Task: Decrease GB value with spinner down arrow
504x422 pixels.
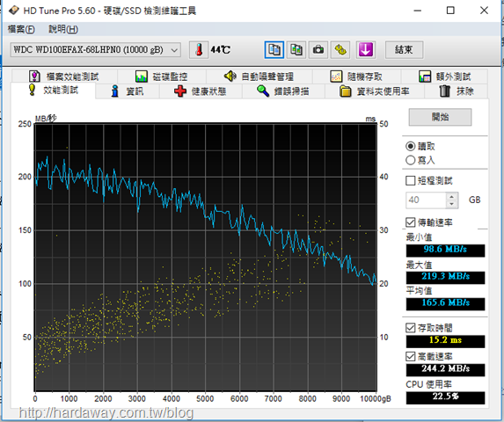Action: pos(452,204)
